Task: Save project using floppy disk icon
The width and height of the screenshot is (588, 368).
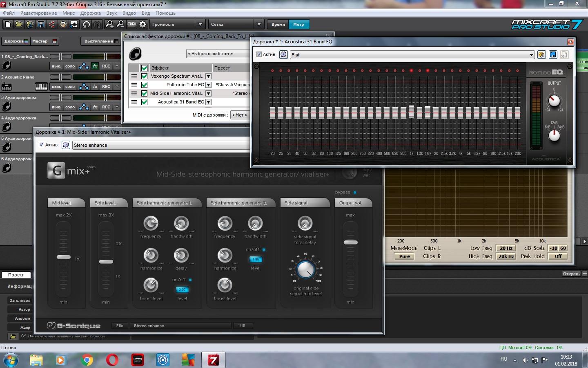Action: (41, 25)
